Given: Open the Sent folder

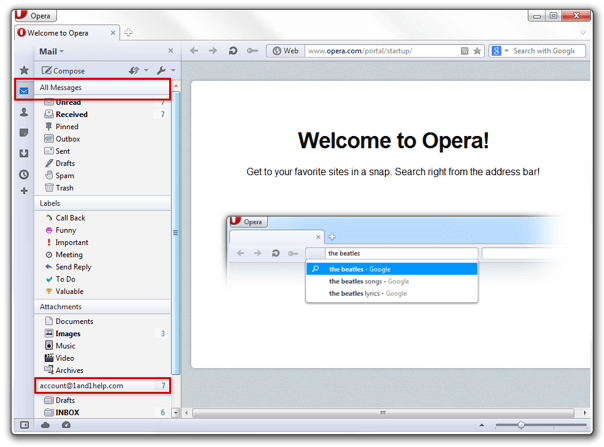Looking at the screenshot, I should point(102,151).
